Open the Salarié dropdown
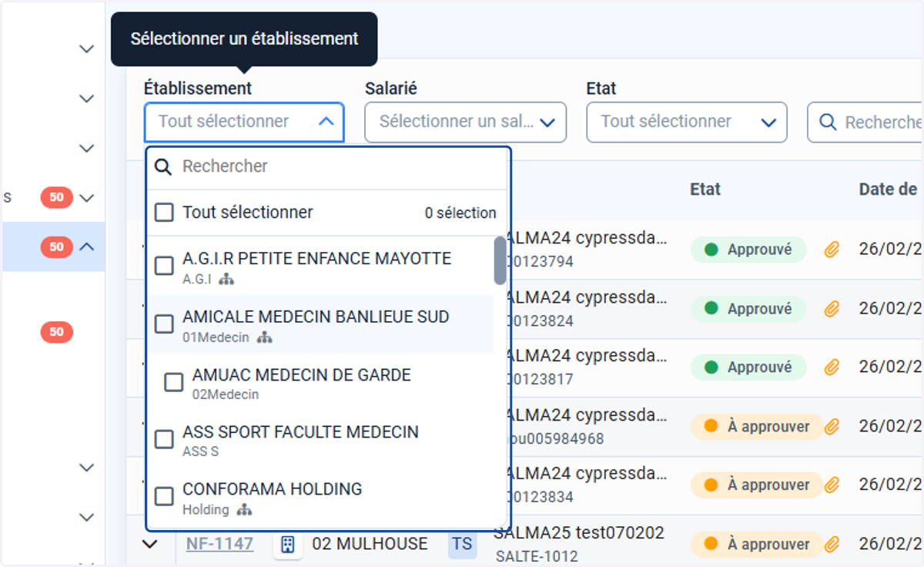The height and width of the screenshot is (567, 924). click(465, 122)
